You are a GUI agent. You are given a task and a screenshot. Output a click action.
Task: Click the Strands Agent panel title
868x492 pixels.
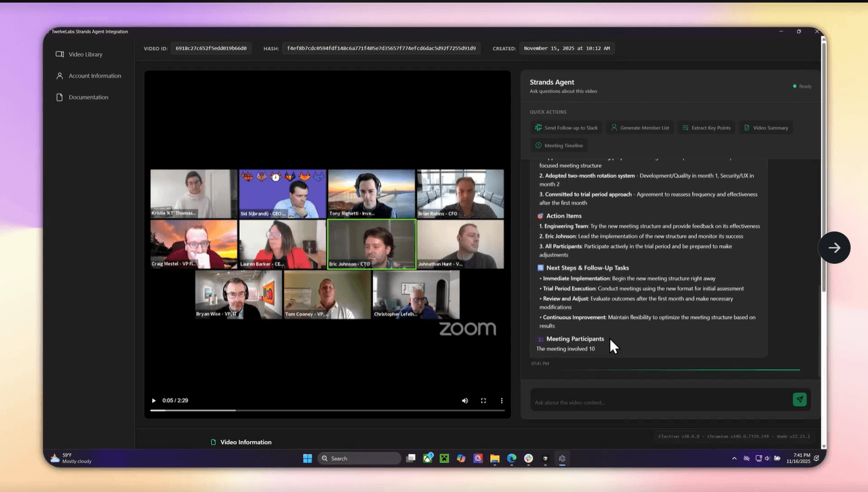[x=552, y=82]
